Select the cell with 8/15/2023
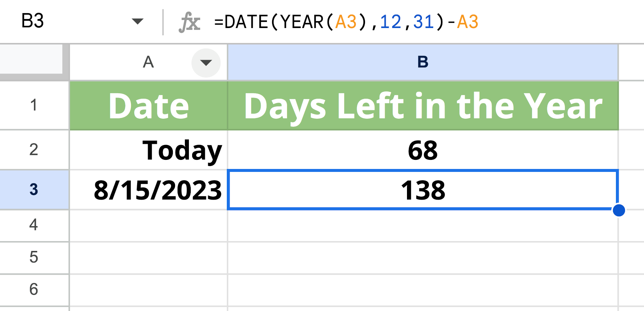Image resolution: width=644 pixels, height=311 pixels. pos(149,189)
